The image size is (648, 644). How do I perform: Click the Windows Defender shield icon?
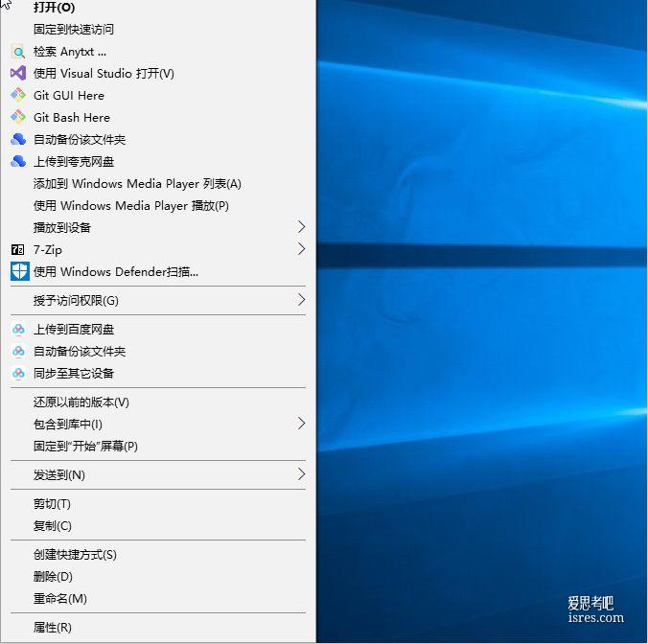[20, 272]
